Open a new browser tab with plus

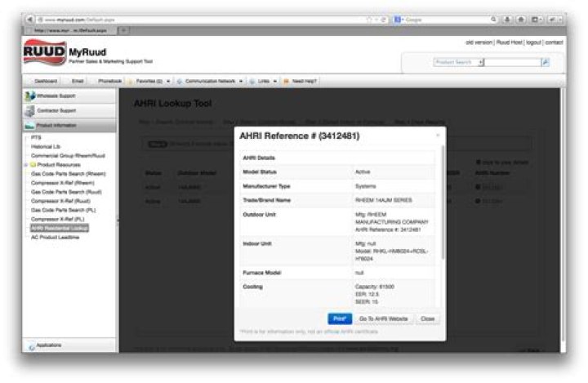pos(123,30)
